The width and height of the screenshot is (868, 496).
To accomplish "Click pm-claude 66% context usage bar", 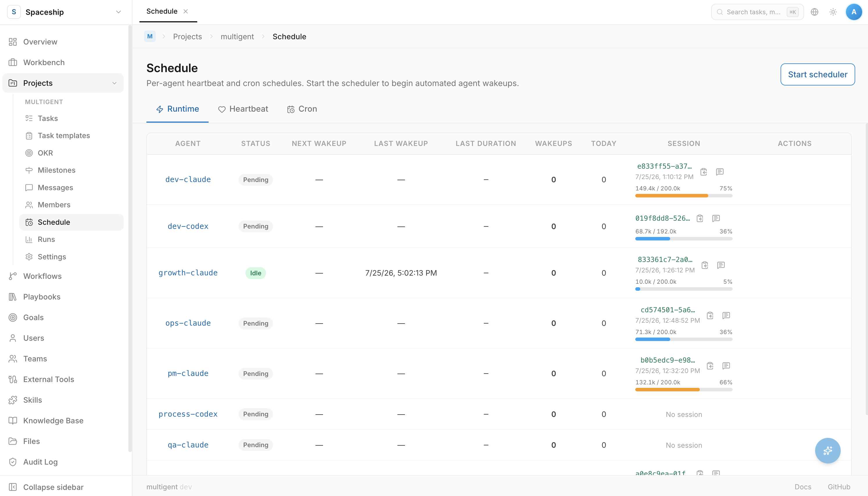I will point(684,390).
